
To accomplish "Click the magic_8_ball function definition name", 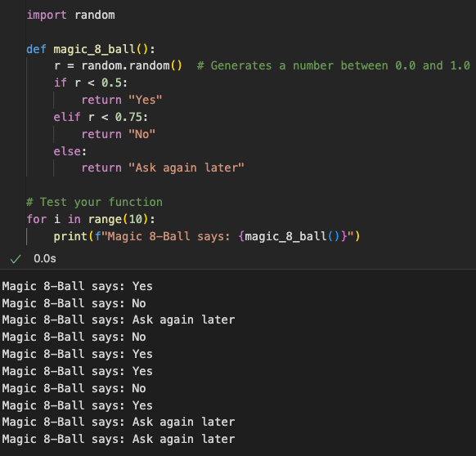I will (94, 49).
